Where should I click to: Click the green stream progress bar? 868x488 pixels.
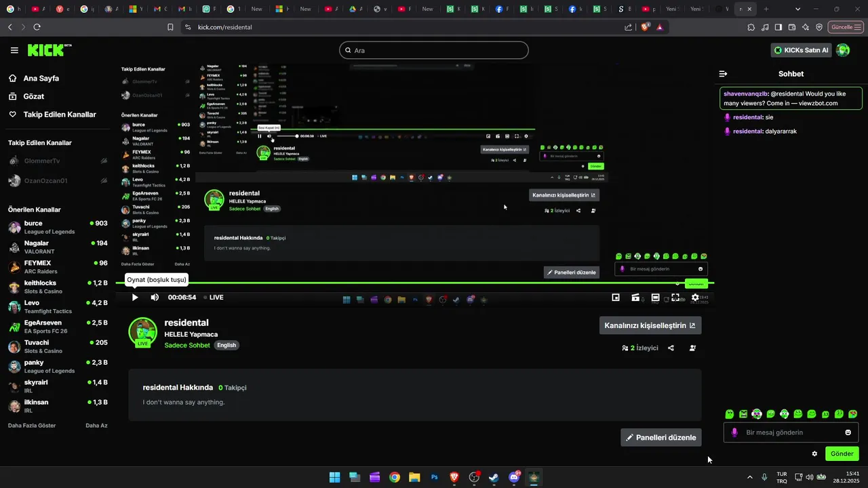click(414, 283)
